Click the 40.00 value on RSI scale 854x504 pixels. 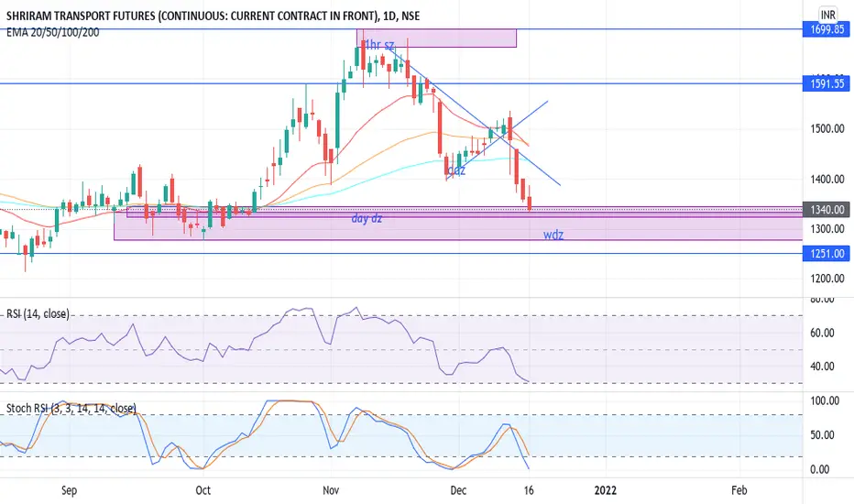point(823,367)
